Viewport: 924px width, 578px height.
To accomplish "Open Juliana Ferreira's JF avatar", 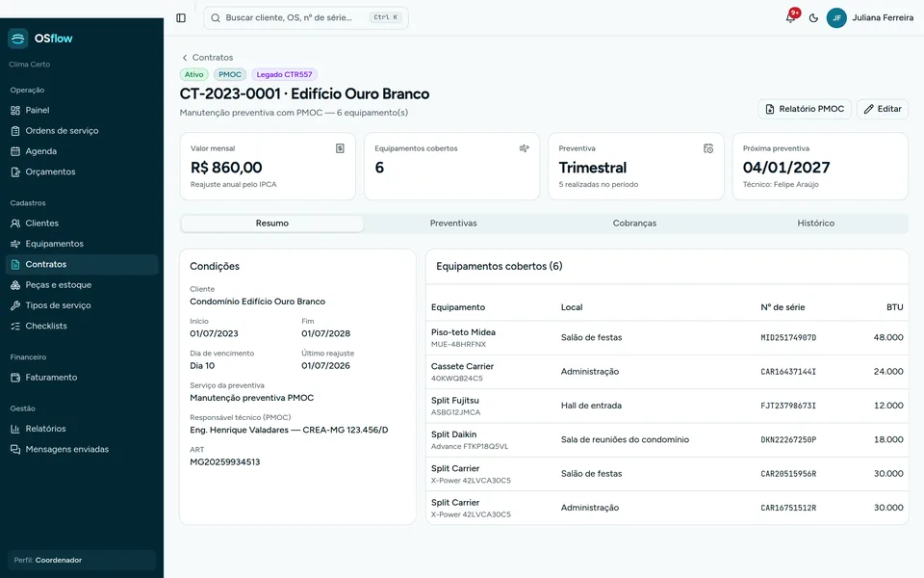I will point(836,17).
